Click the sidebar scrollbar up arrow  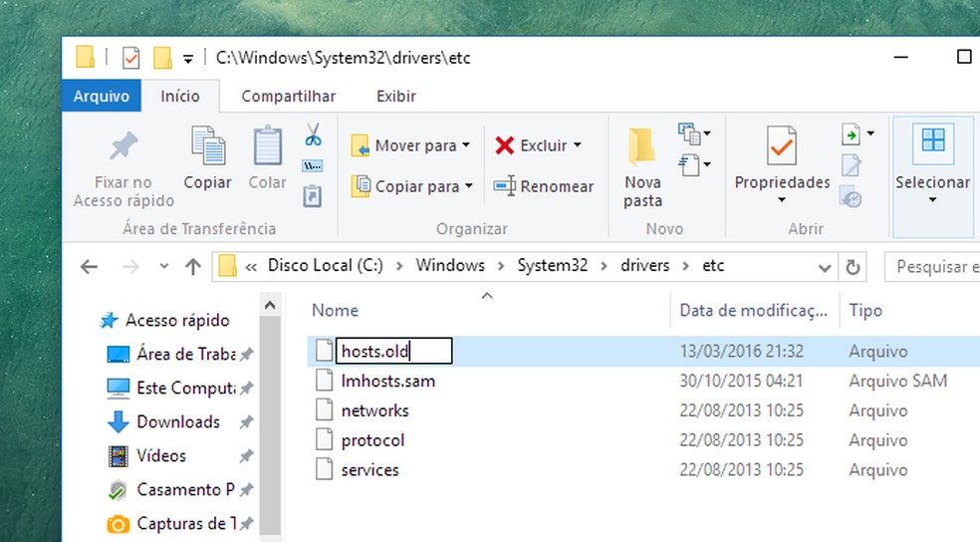[x=270, y=306]
